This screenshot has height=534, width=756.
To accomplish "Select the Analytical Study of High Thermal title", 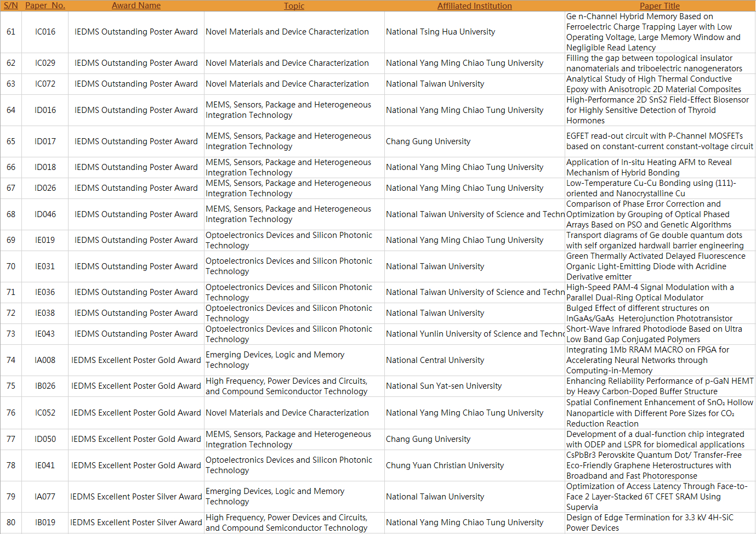I will (x=660, y=84).
